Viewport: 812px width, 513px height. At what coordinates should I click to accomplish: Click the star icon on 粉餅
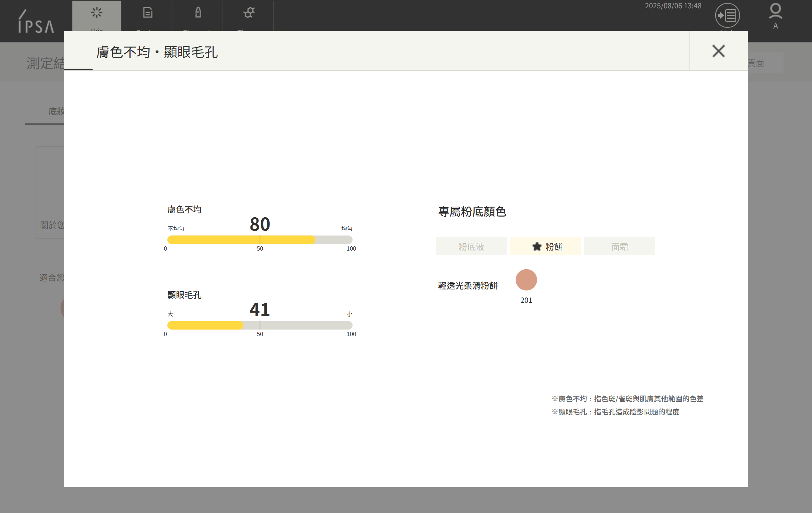pos(537,246)
